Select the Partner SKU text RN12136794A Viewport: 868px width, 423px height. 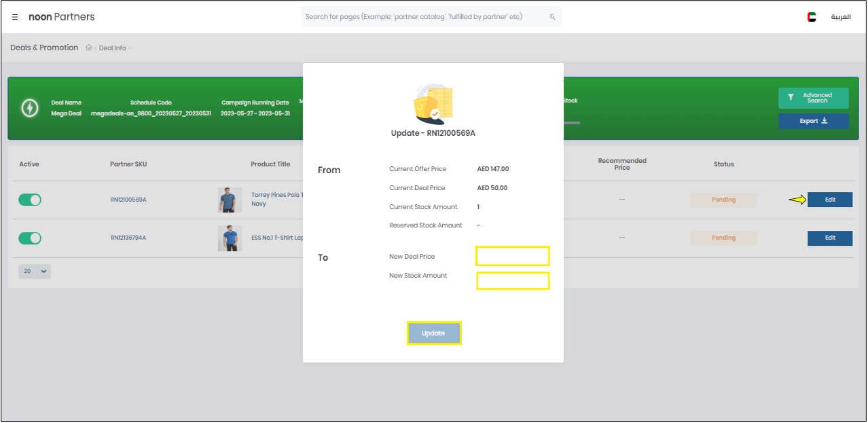coord(128,238)
